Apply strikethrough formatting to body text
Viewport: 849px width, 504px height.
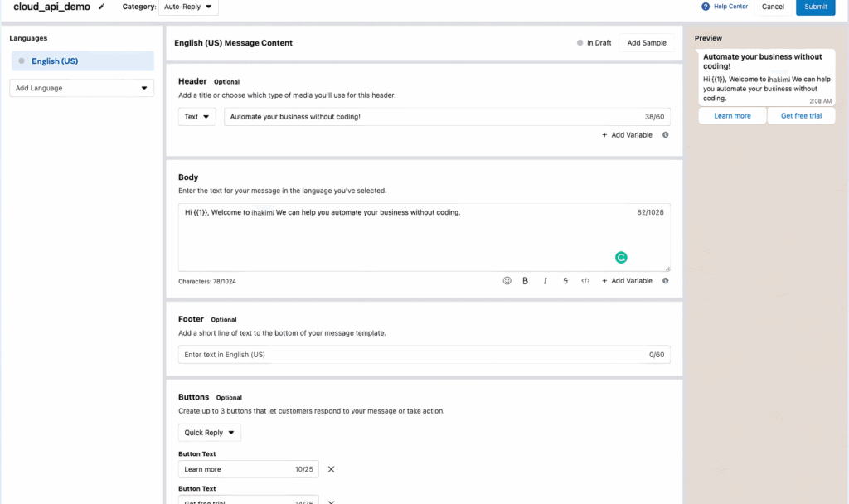565,281
